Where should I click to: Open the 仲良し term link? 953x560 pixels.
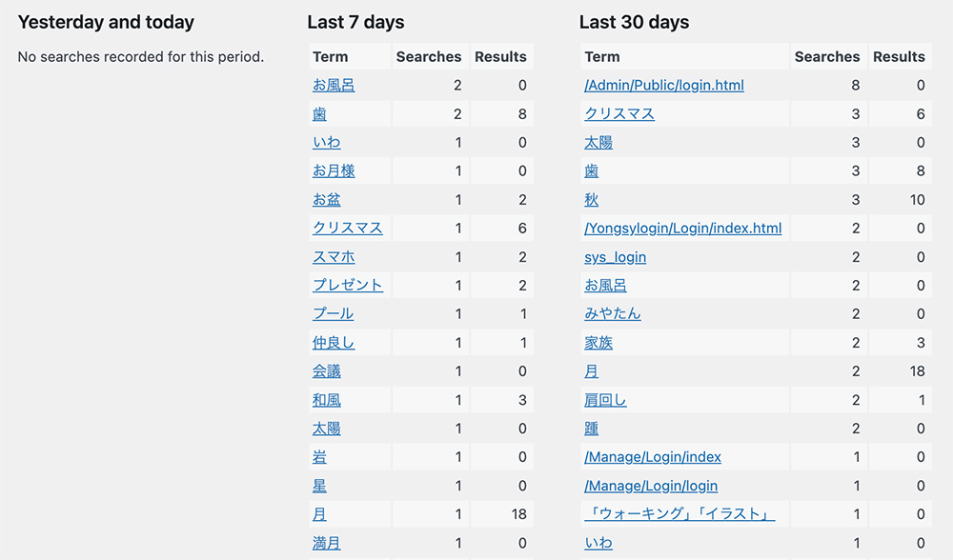(334, 343)
